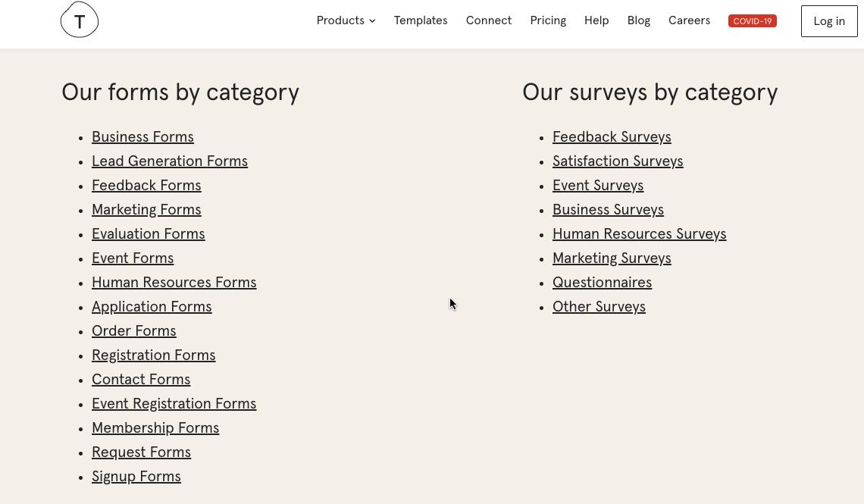This screenshot has width=864, height=504.
Task: Click the Signup Forms link
Action: tap(136, 477)
